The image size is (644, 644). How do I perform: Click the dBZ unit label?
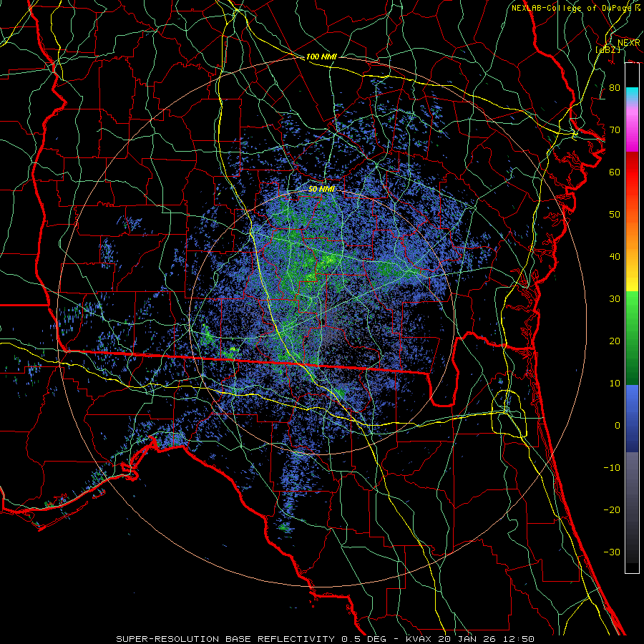[608, 49]
